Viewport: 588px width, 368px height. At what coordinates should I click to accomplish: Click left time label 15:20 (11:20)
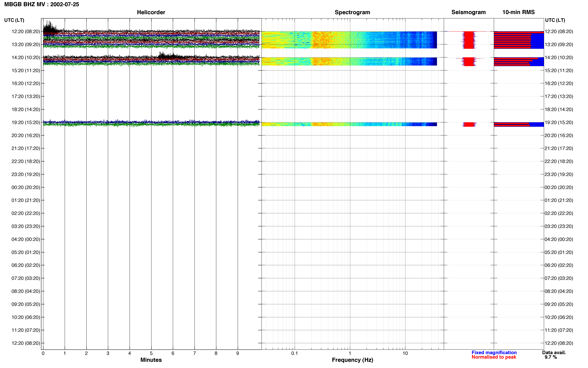coord(26,70)
